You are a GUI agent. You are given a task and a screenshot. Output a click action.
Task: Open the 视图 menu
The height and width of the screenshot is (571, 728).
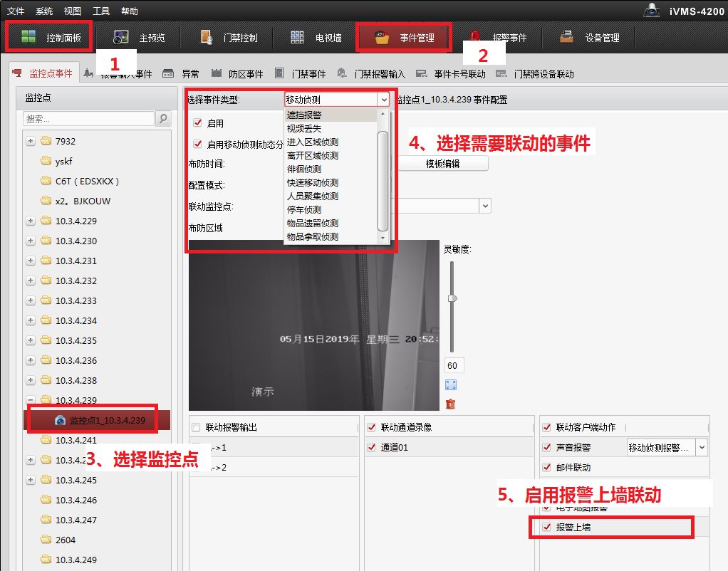pyautogui.click(x=72, y=11)
